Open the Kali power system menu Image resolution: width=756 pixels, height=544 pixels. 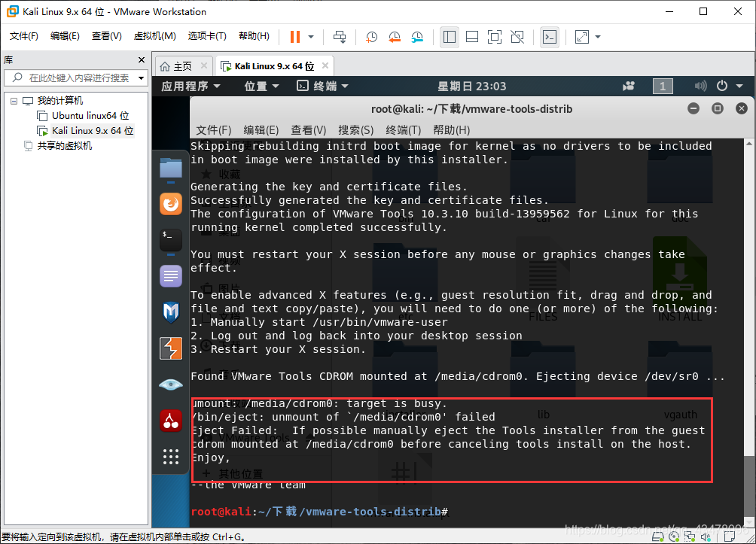pyautogui.click(x=722, y=86)
